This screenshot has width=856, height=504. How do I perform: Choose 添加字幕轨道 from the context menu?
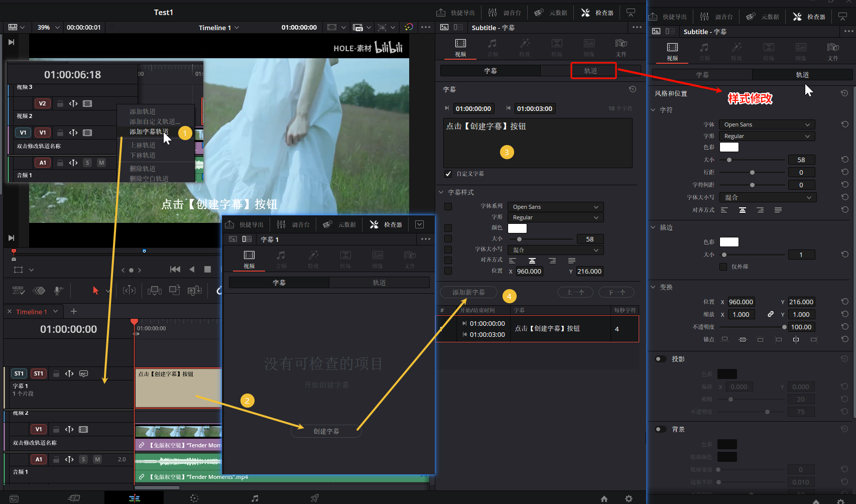pos(149,132)
